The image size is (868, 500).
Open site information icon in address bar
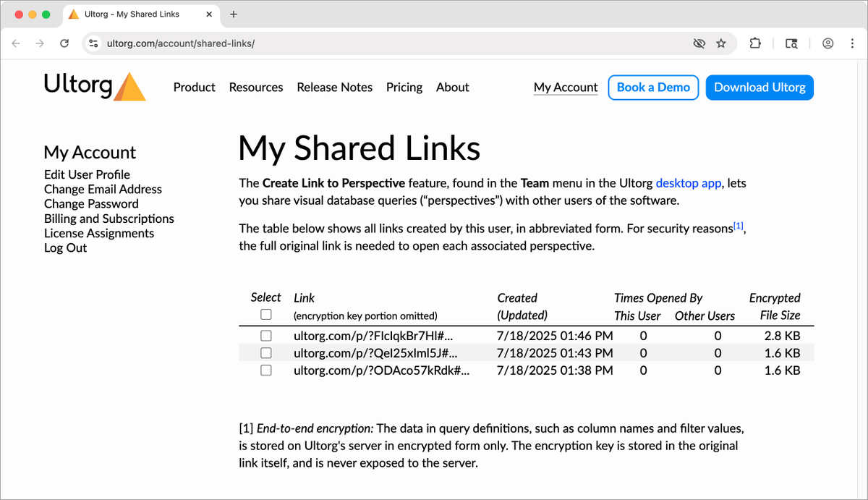(x=93, y=43)
